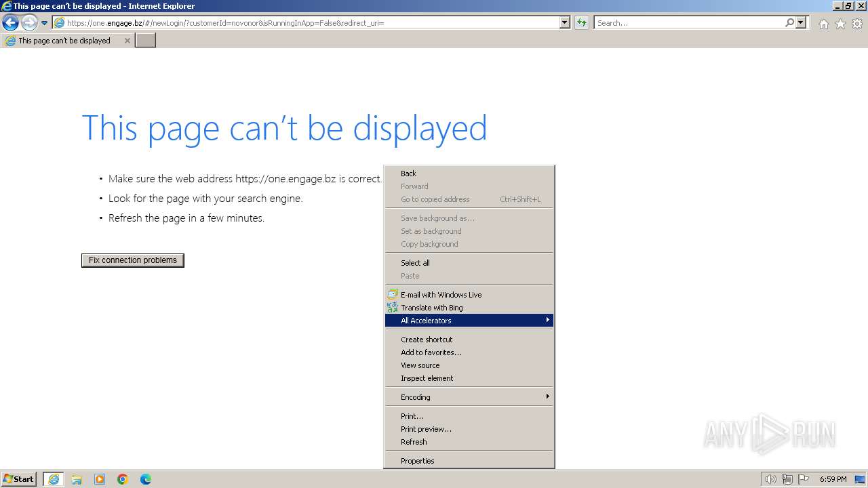Click into the Search box
The width and height of the screenshot is (868, 488).
(x=689, y=23)
